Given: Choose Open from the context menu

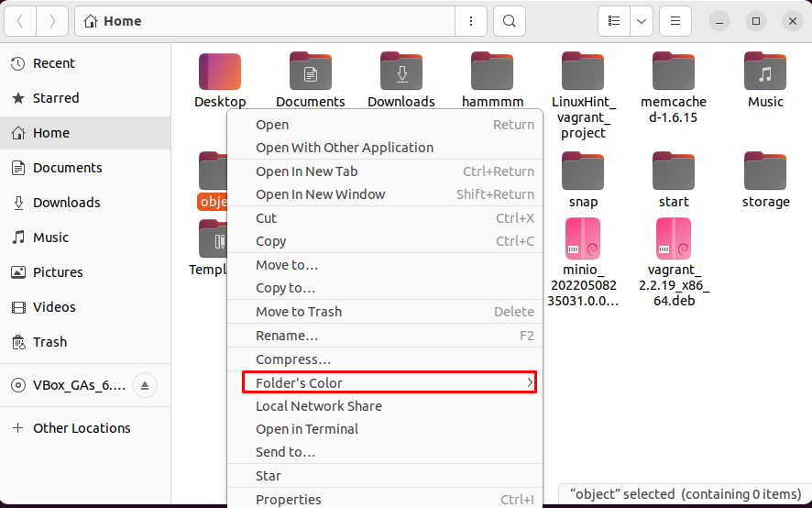Looking at the screenshot, I should point(385,125).
